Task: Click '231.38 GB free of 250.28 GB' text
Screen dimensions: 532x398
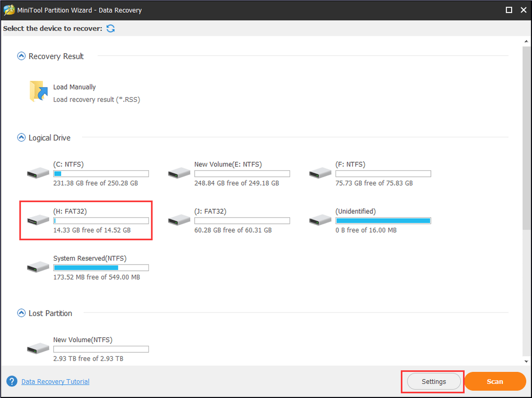Action: pos(96,183)
